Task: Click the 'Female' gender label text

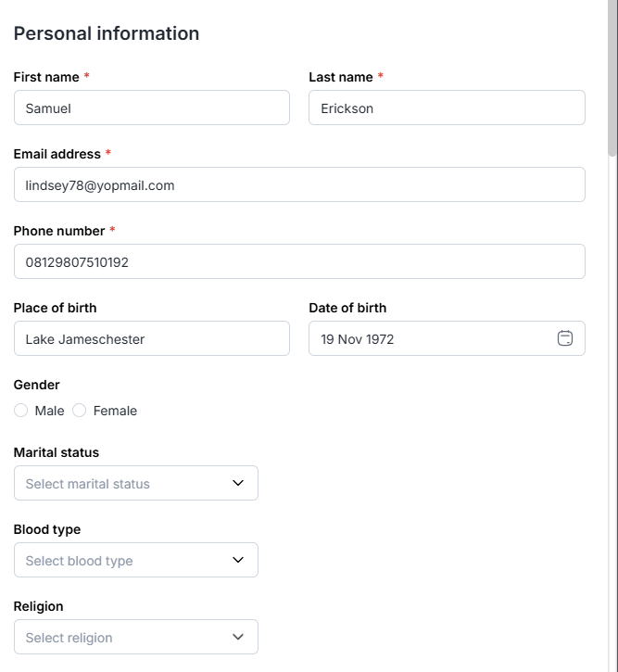Action: [115, 411]
